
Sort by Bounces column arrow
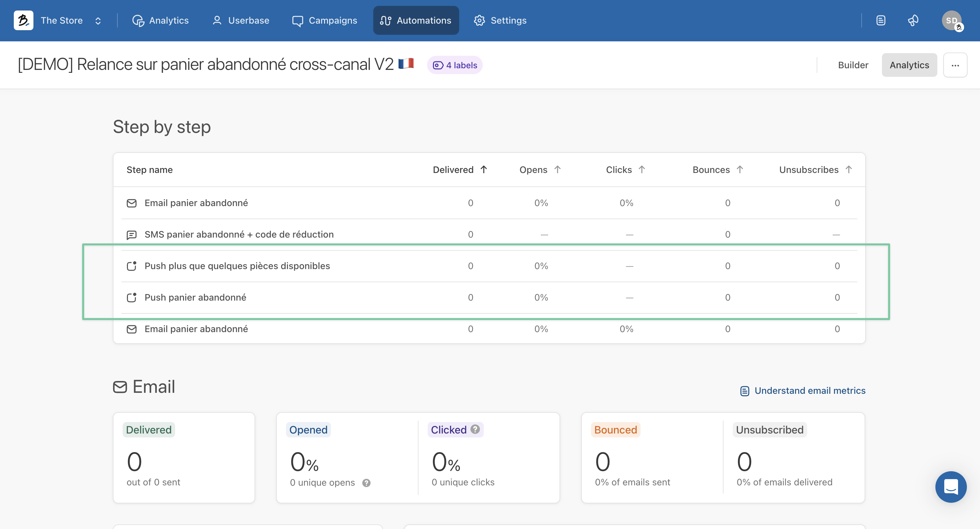click(x=740, y=169)
